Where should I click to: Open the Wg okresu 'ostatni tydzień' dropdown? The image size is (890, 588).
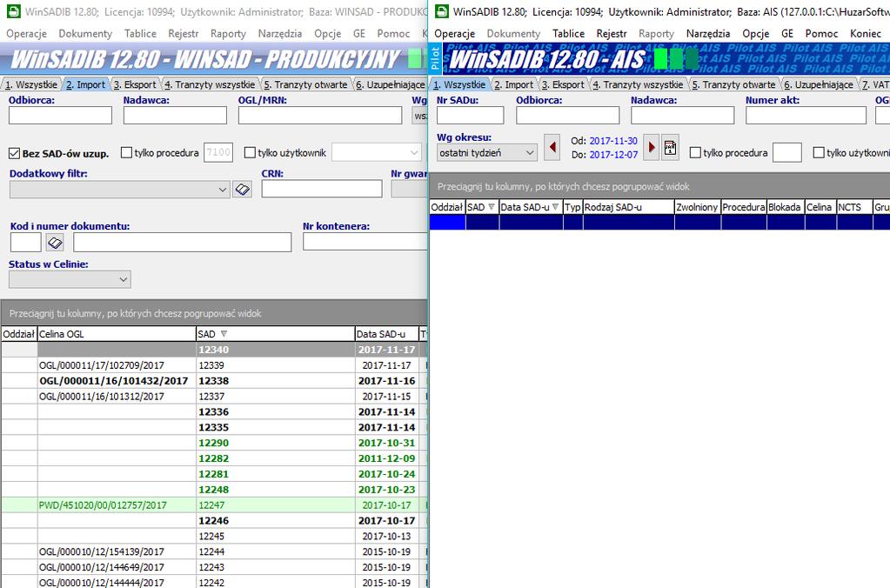[529, 153]
